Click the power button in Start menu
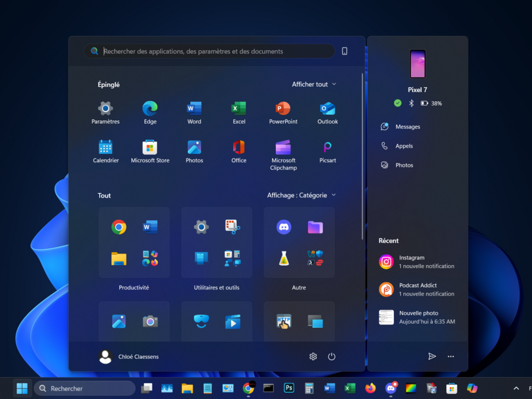Viewport: 532px width, 399px height. 332,356
